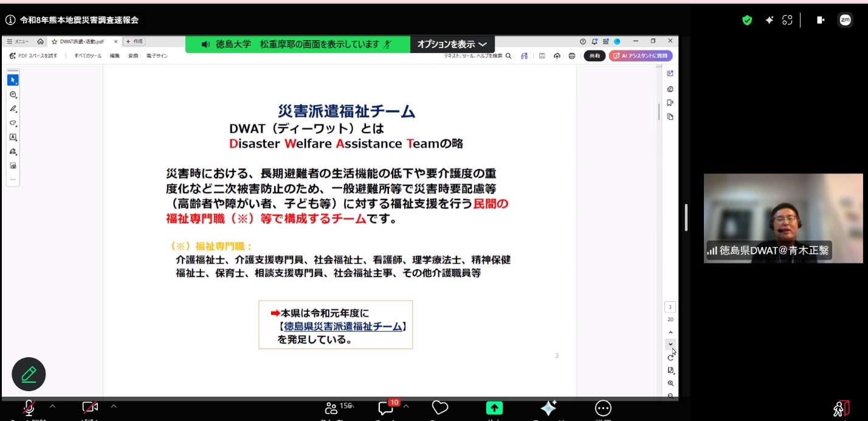Pick the freehand draw loop tool

13,123
